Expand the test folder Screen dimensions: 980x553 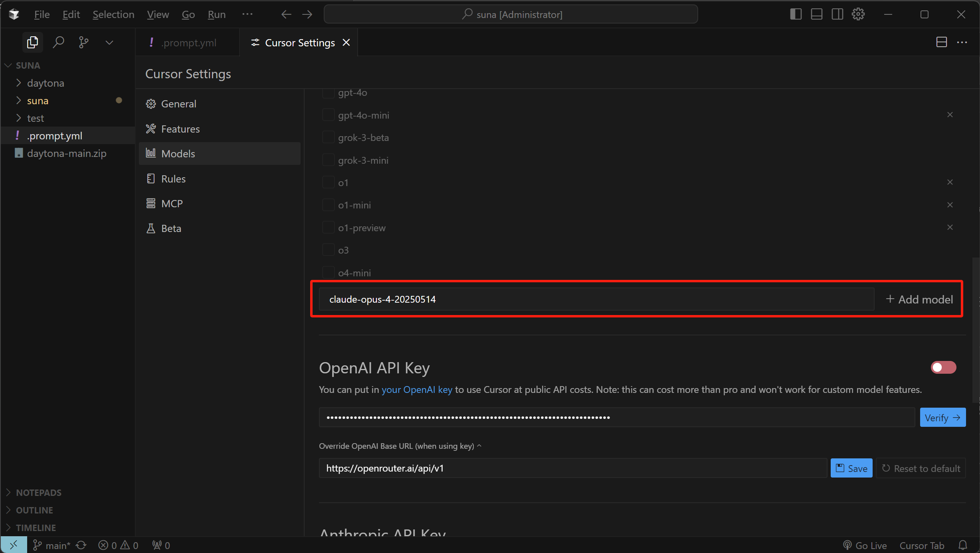point(18,118)
